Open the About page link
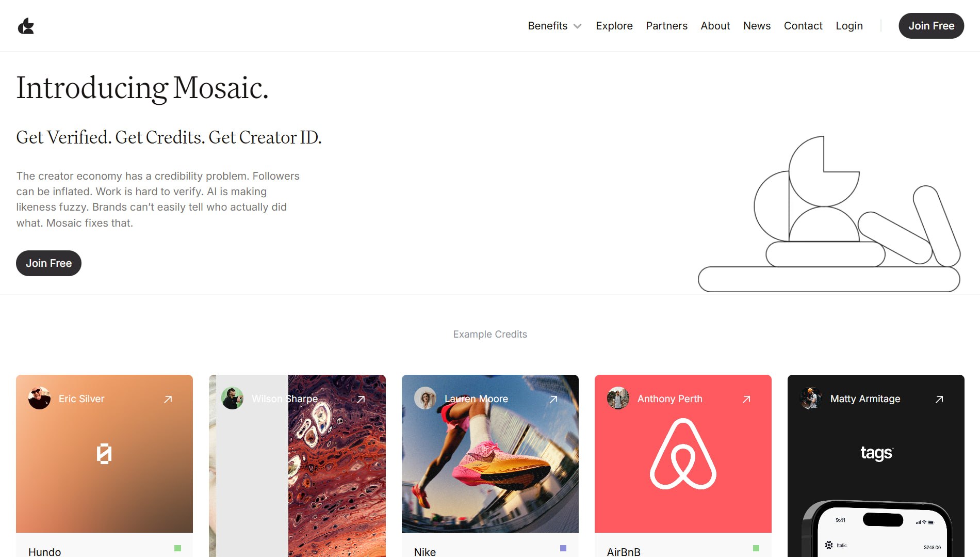Image resolution: width=980 pixels, height=557 pixels. (x=715, y=26)
